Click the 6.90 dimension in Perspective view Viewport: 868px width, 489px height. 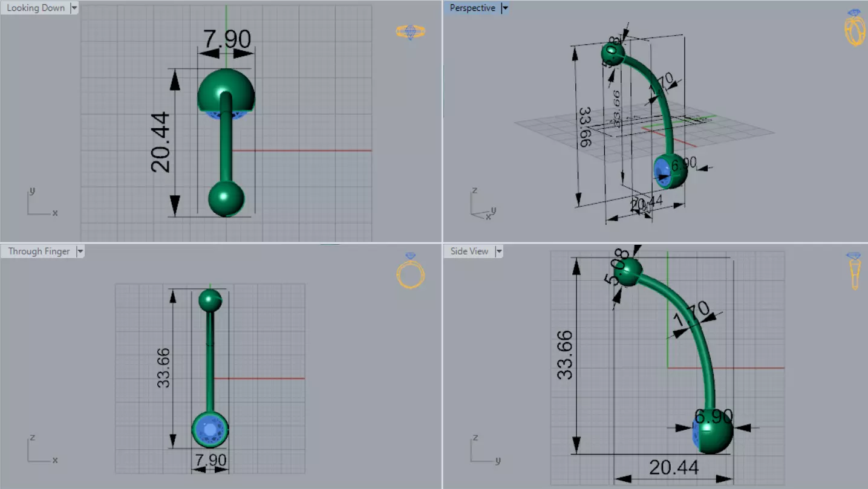coord(684,163)
